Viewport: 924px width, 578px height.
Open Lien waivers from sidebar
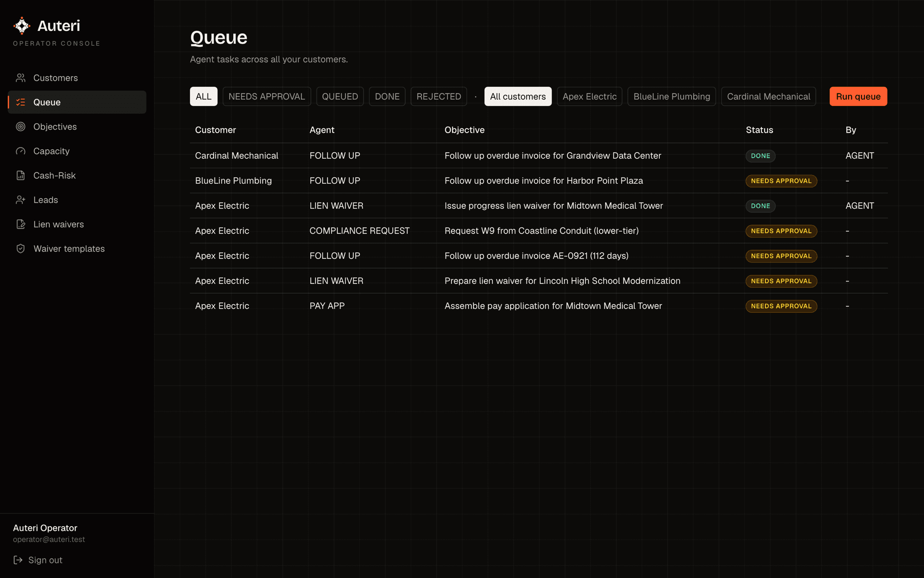77,224
